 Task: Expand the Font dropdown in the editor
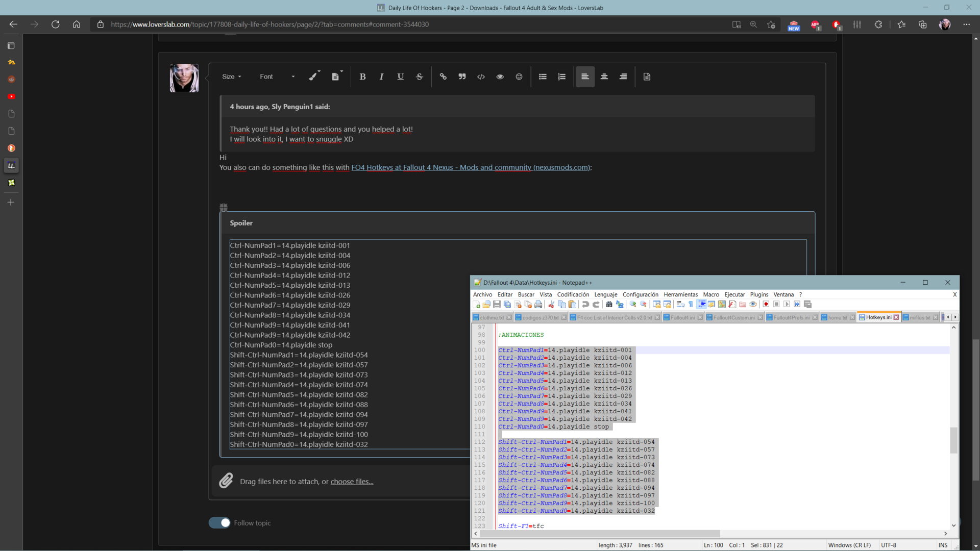[x=277, y=77]
